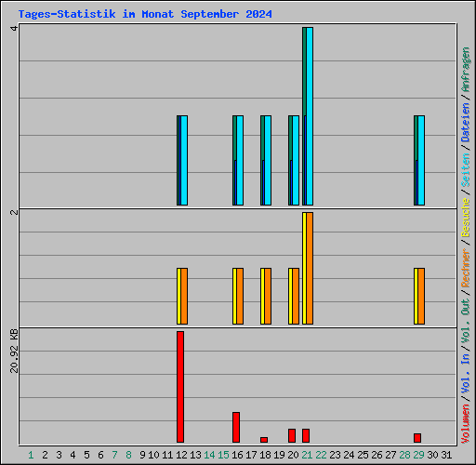Click the Rechner legend label
The width and height of the screenshot is (476, 465).
466,268
